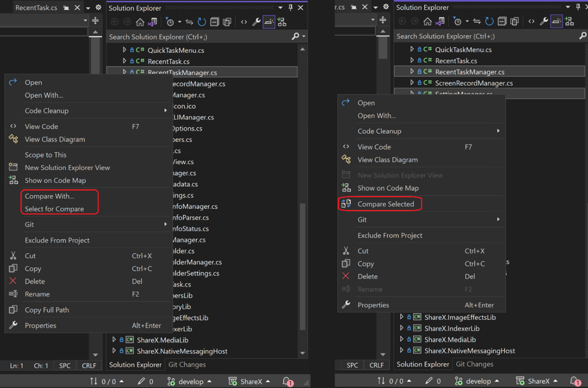Screen dimensions: 588x388
Task: Toggle the Preview Selected Items button
Action: click(x=269, y=21)
